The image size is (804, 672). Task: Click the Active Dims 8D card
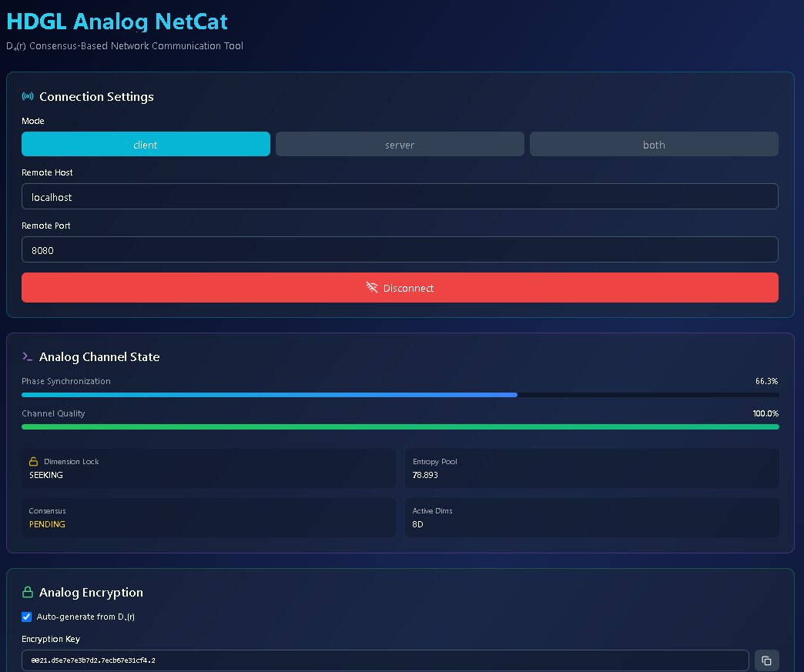coord(591,517)
